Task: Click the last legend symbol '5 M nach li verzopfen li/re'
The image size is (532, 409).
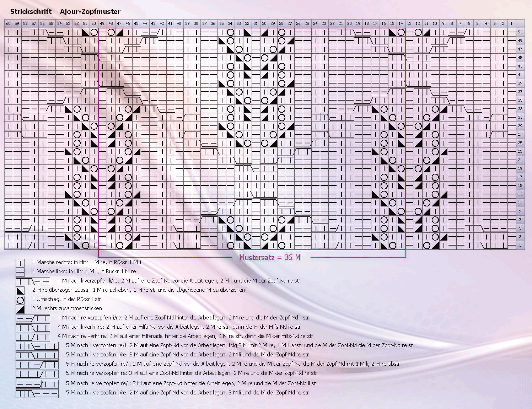Action: (x=37, y=394)
